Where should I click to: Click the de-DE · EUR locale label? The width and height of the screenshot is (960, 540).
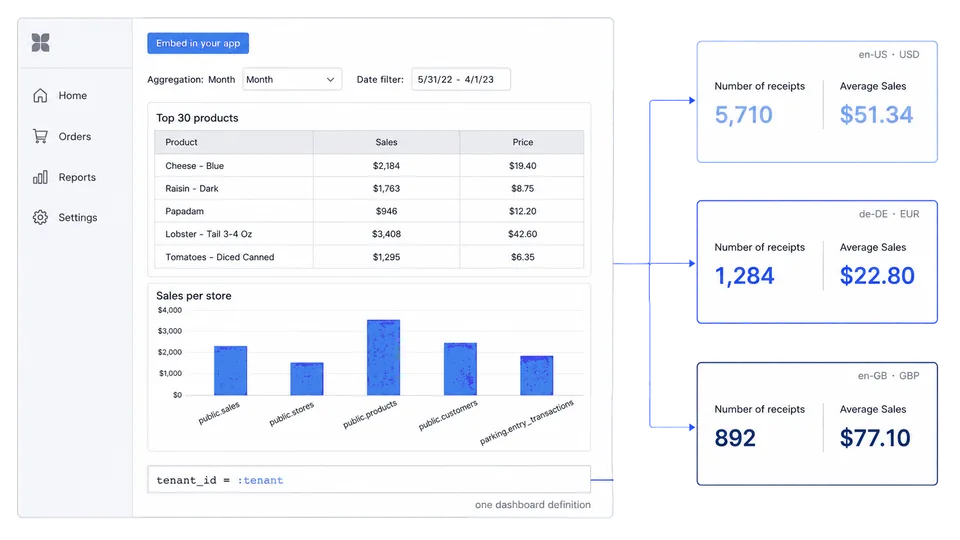pos(889,214)
